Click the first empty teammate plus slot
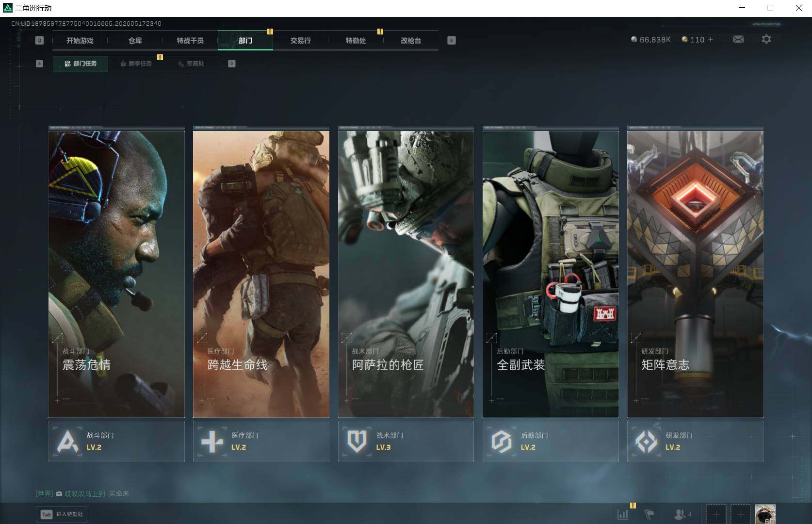 716,514
